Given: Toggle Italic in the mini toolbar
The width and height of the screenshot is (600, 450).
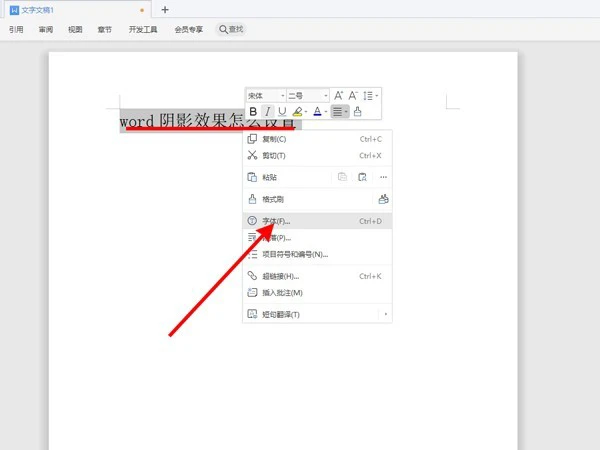Looking at the screenshot, I should coord(267,111).
